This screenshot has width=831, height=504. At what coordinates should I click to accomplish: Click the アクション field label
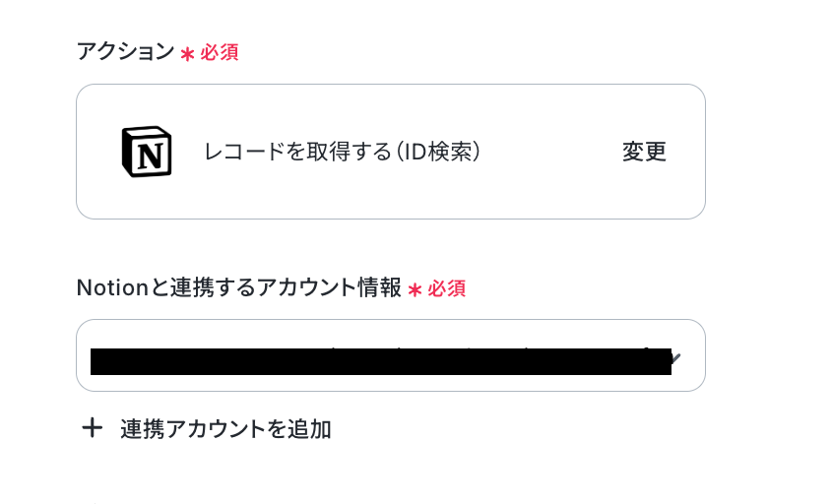point(125,51)
